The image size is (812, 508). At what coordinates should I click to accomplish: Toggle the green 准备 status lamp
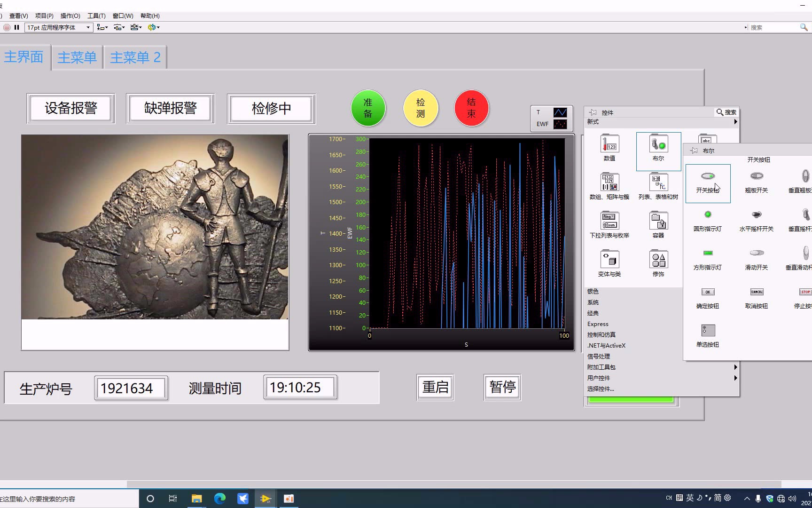368,108
